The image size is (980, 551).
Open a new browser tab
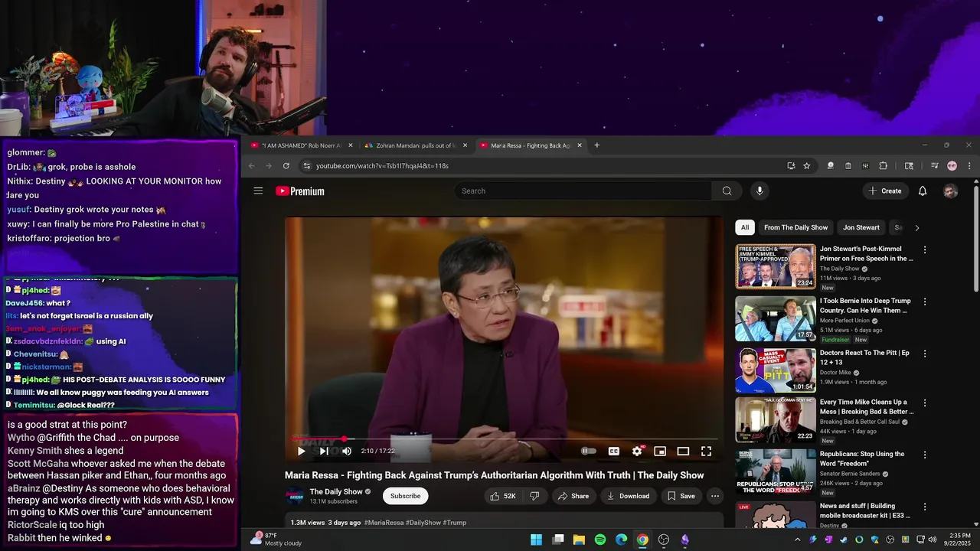pyautogui.click(x=597, y=145)
